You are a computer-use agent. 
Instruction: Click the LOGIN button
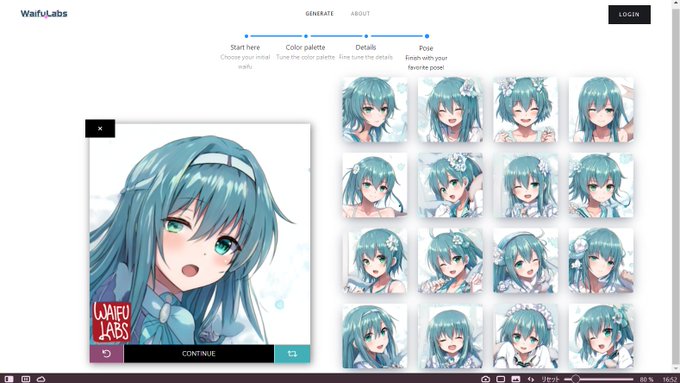pyautogui.click(x=629, y=14)
